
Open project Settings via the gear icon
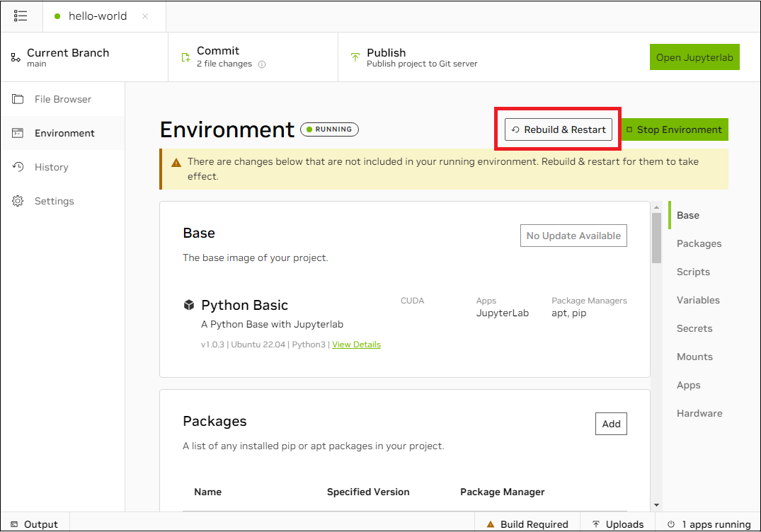[x=17, y=200]
